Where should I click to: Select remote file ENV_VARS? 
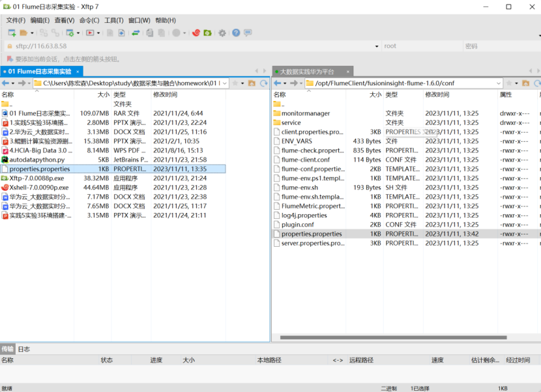click(407, 141)
